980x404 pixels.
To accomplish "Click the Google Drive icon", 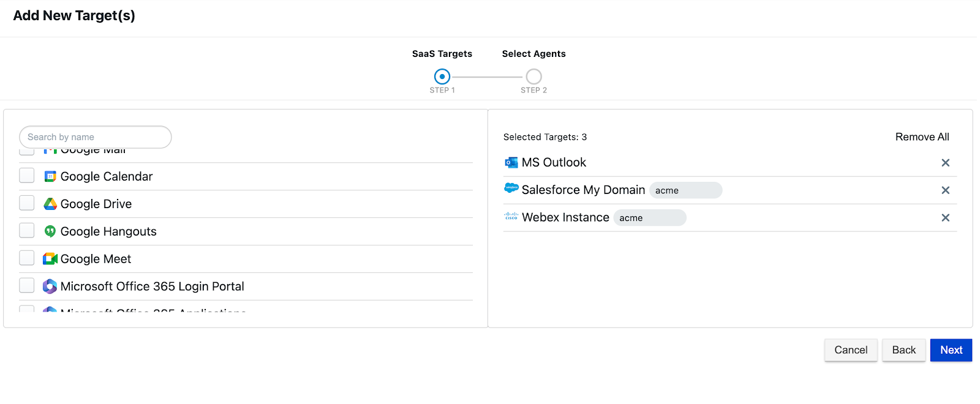I will (x=50, y=204).
